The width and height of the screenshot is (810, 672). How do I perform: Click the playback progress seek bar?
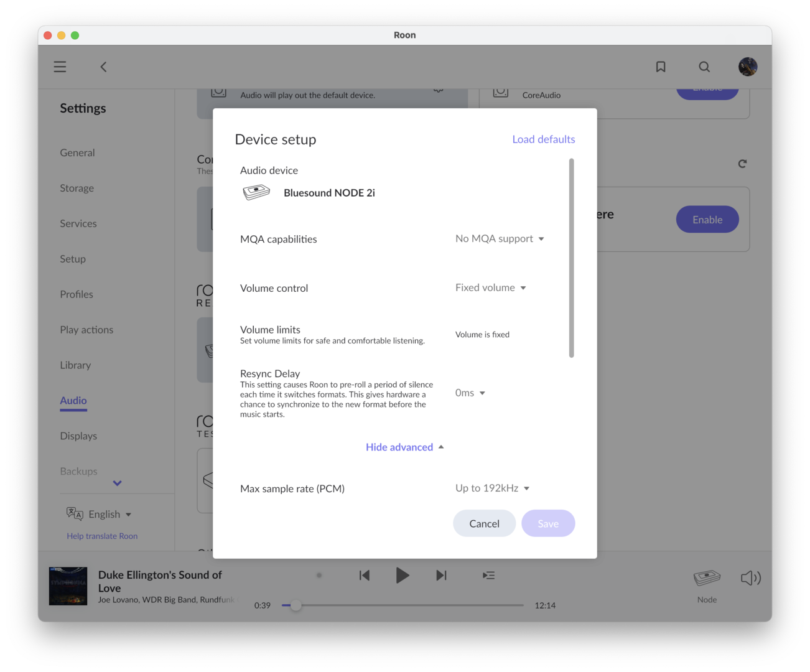(403, 605)
